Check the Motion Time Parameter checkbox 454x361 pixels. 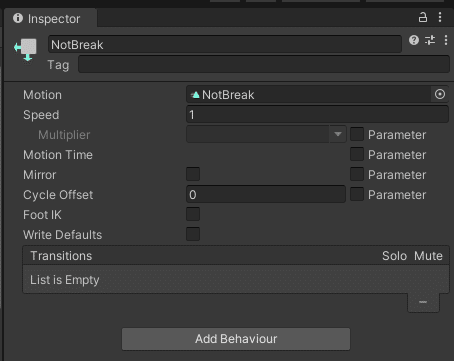coord(357,154)
